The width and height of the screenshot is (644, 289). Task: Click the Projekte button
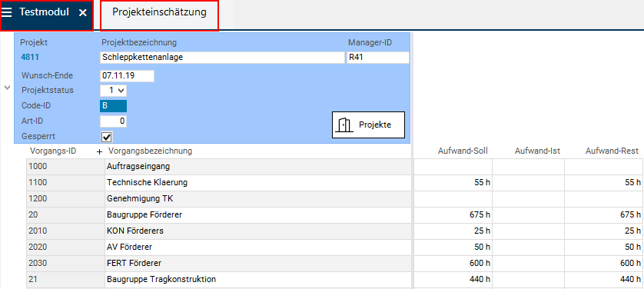(x=368, y=125)
